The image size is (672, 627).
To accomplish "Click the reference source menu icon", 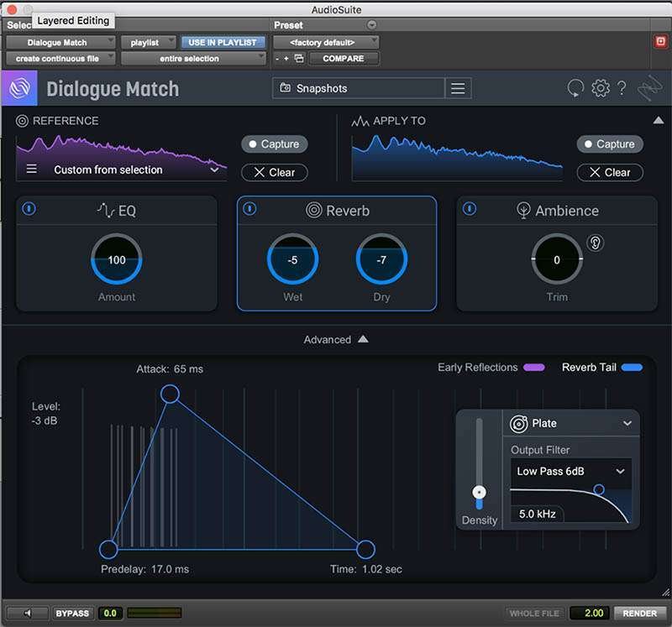I will 33,170.
